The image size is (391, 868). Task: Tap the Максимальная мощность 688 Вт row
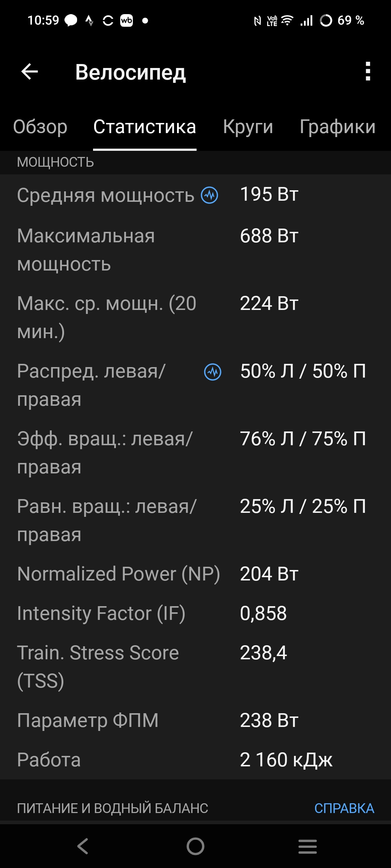(x=195, y=250)
